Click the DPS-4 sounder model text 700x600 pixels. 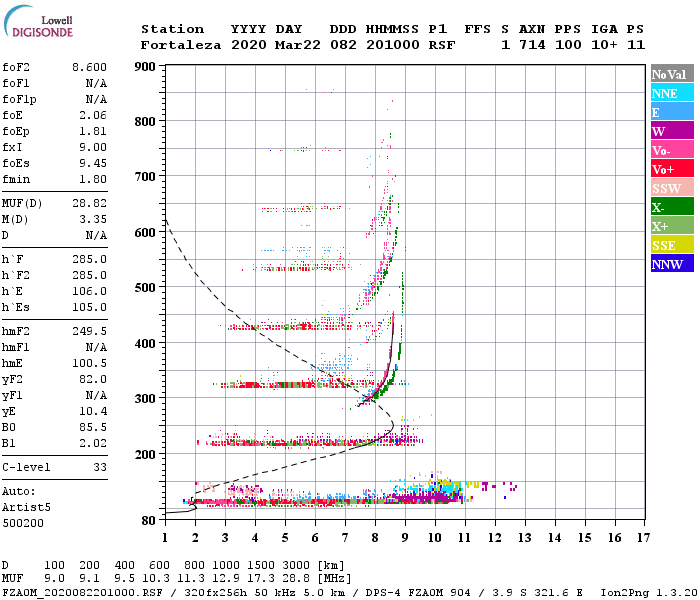tap(383, 592)
